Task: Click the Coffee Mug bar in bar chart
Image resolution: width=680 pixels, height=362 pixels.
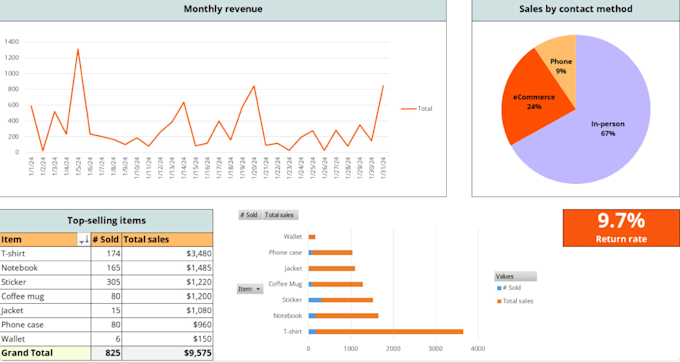Action: tap(335, 284)
